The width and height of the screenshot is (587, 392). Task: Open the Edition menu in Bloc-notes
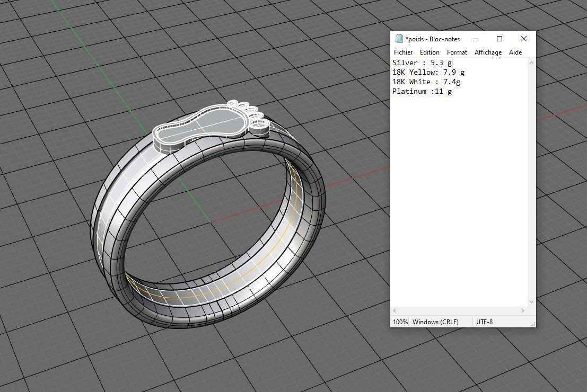pos(430,52)
